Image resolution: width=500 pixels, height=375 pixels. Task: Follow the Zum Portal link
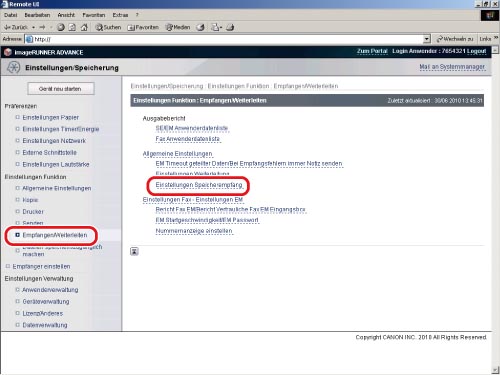tap(372, 51)
